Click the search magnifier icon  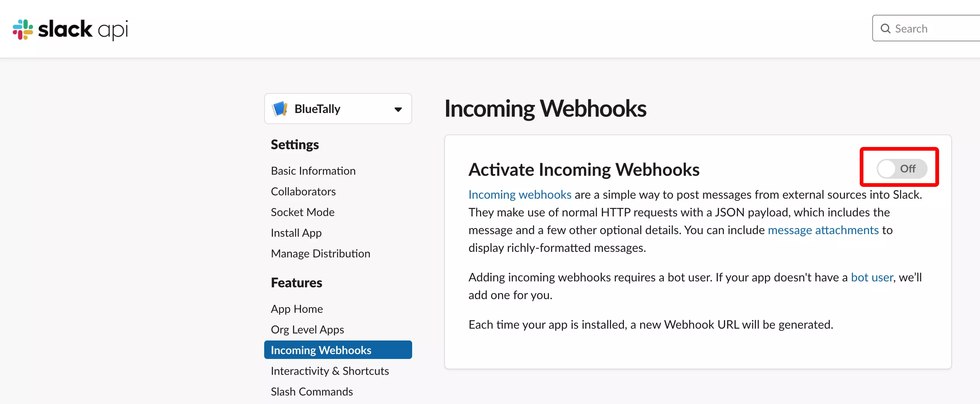pyautogui.click(x=885, y=28)
